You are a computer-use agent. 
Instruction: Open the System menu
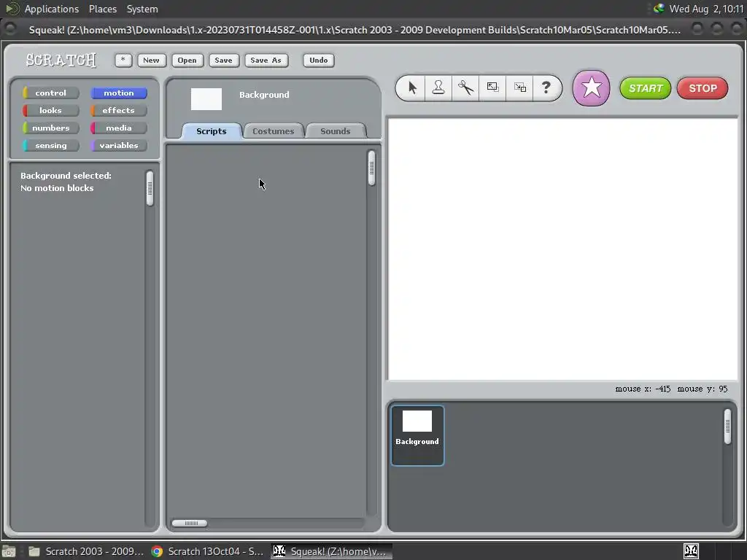142,9
